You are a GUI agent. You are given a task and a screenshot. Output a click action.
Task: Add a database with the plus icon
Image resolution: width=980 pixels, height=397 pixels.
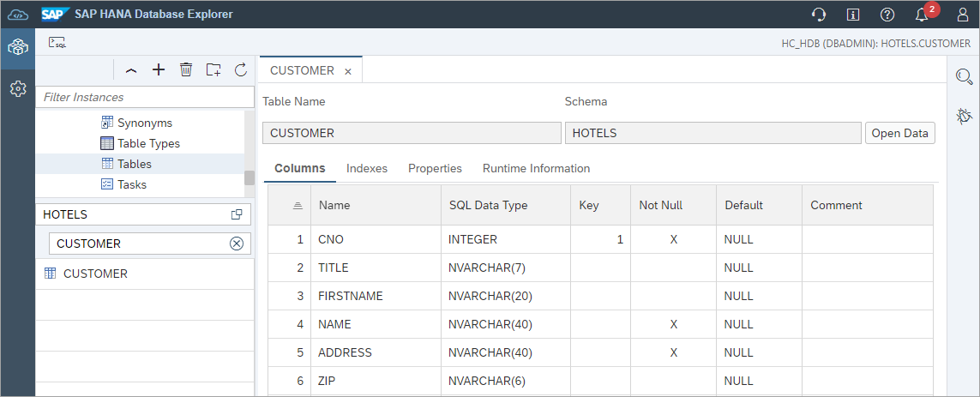point(159,69)
